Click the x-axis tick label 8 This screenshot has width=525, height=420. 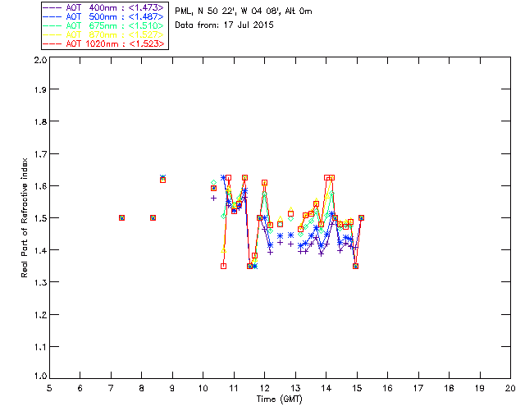[142, 388]
